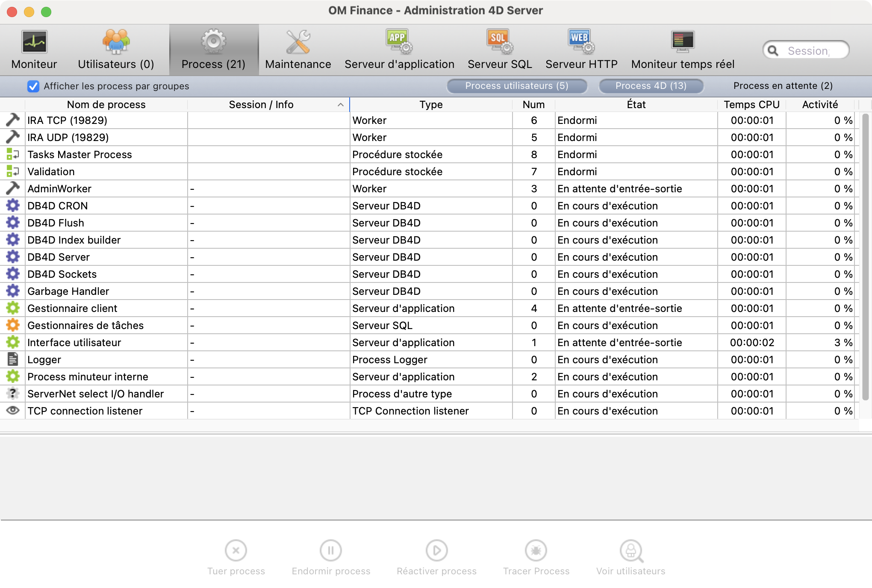872x588 pixels.
Task: Click the document icon beside Logger
Action: pyautogui.click(x=13, y=359)
